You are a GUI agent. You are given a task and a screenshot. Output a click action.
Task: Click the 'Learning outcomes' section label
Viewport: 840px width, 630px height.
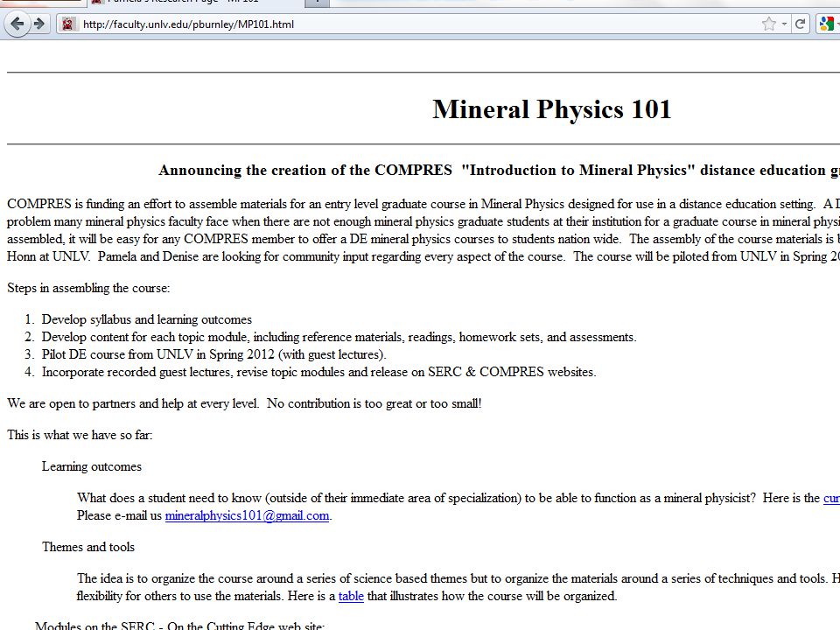point(92,466)
